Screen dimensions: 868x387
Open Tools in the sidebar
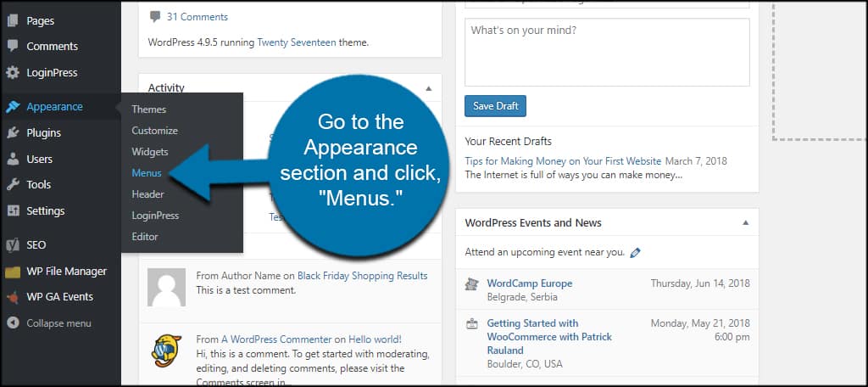coord(39,185)
